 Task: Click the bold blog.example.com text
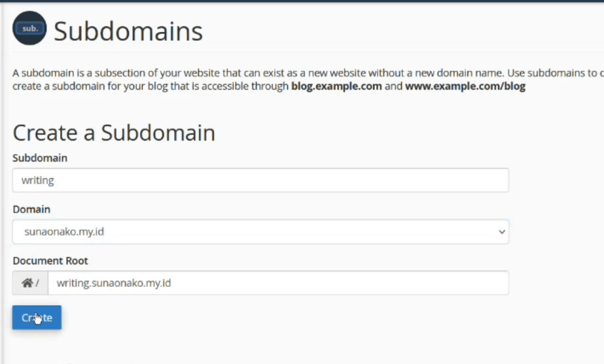point(336,86)
